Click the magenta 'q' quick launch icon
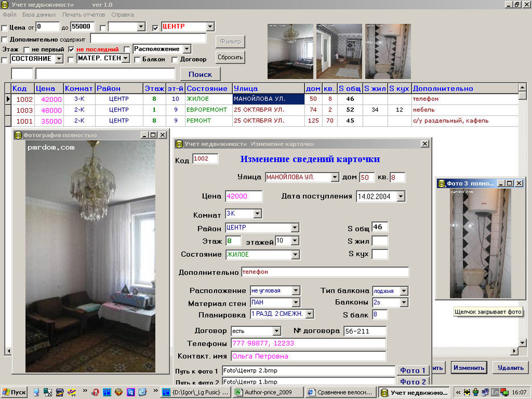 pos(131,392)
